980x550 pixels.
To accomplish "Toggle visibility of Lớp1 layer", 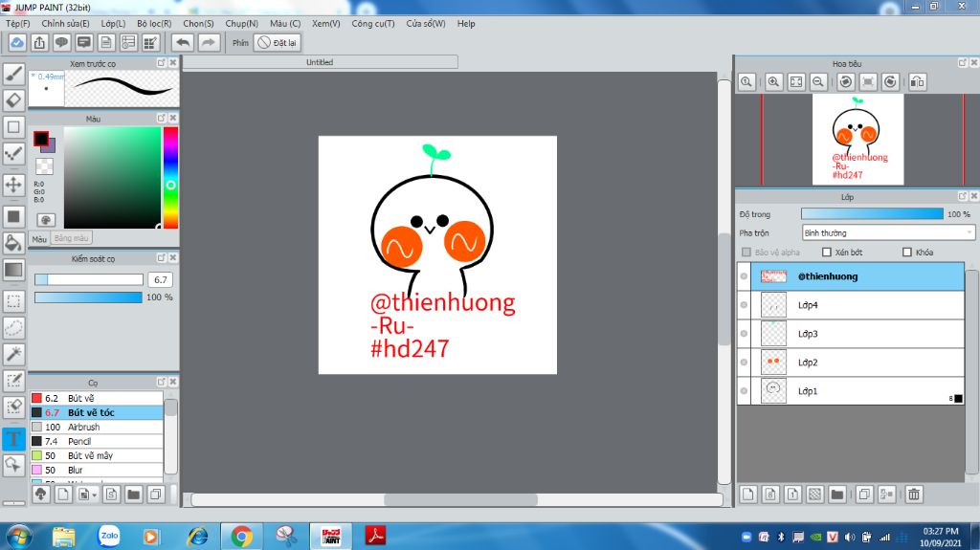I will (x=744, y=391).
